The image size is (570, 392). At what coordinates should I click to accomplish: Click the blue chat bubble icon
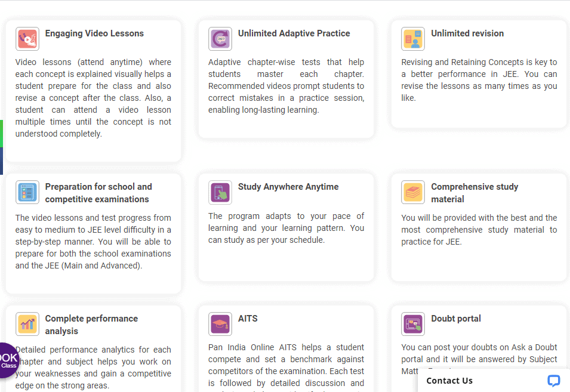tap(553, 381)
